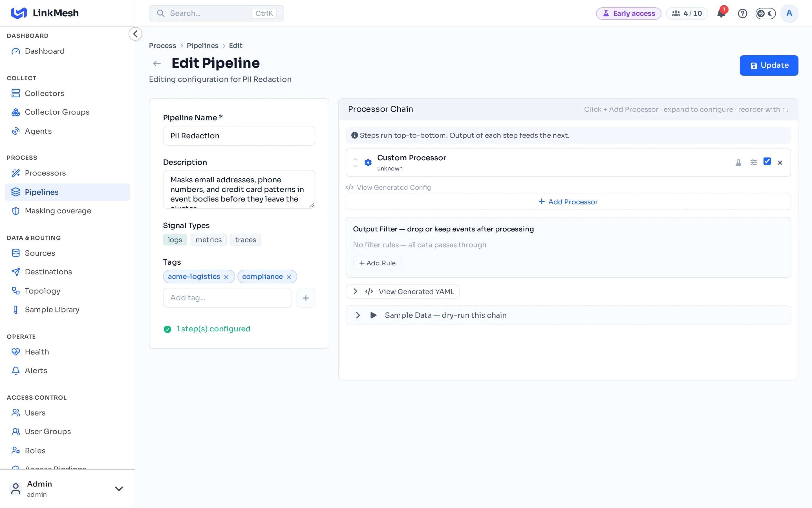The image size is (812, 508).
Task: Click the Description text area
Action: (239, 189)
